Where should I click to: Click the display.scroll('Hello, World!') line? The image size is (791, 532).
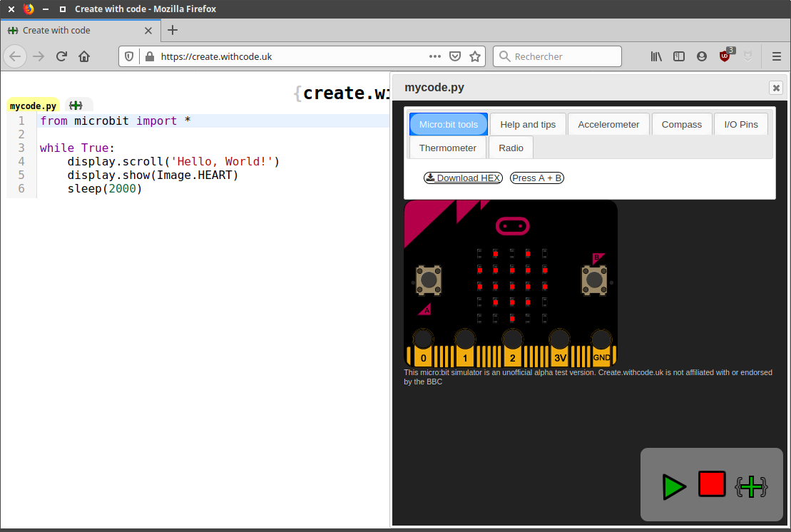173,162
